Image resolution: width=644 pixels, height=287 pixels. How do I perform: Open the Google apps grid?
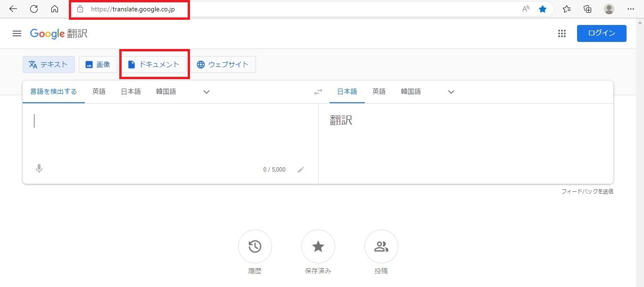561,33
